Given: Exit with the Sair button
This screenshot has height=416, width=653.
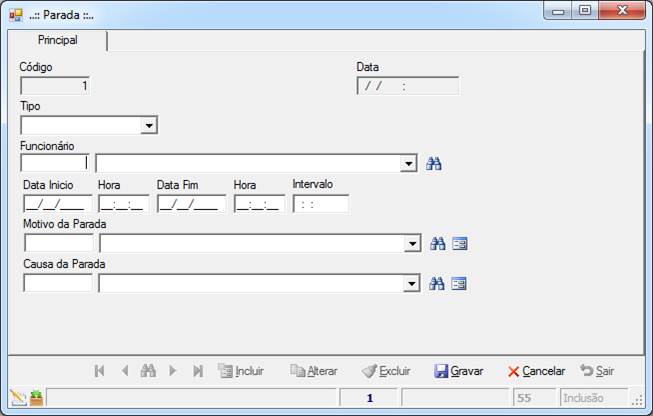Looking at the screenshot, I should click(597, 371).
